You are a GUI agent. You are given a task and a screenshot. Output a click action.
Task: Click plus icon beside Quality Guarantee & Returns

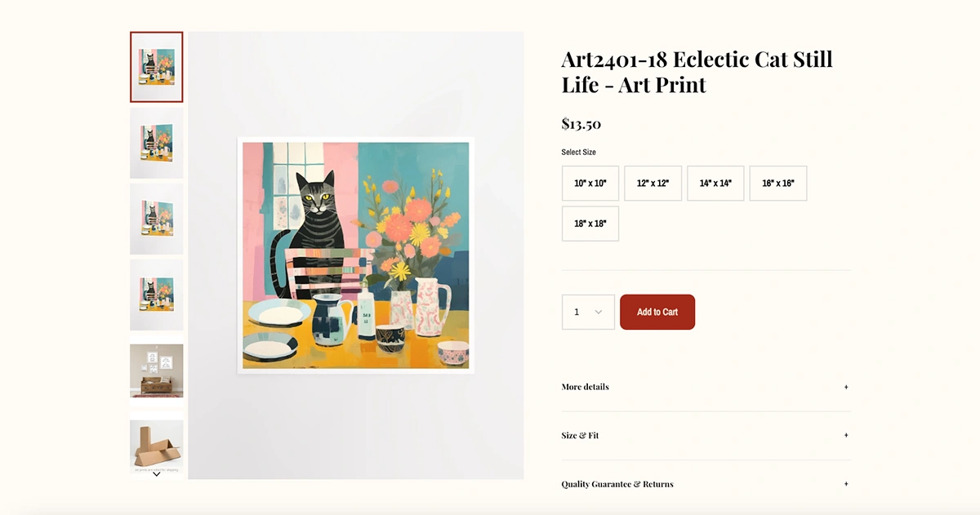click(x=846, y=484)
